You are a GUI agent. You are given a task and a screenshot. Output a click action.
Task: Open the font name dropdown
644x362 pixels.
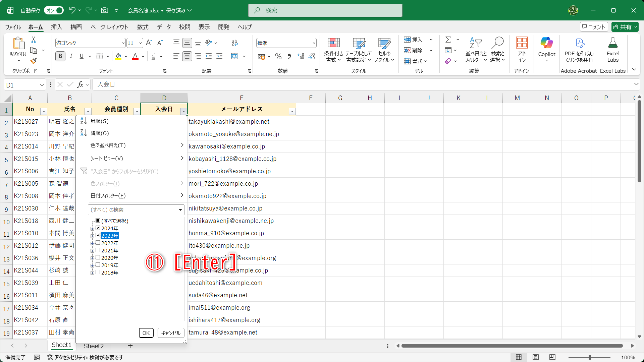pos(123,43)
